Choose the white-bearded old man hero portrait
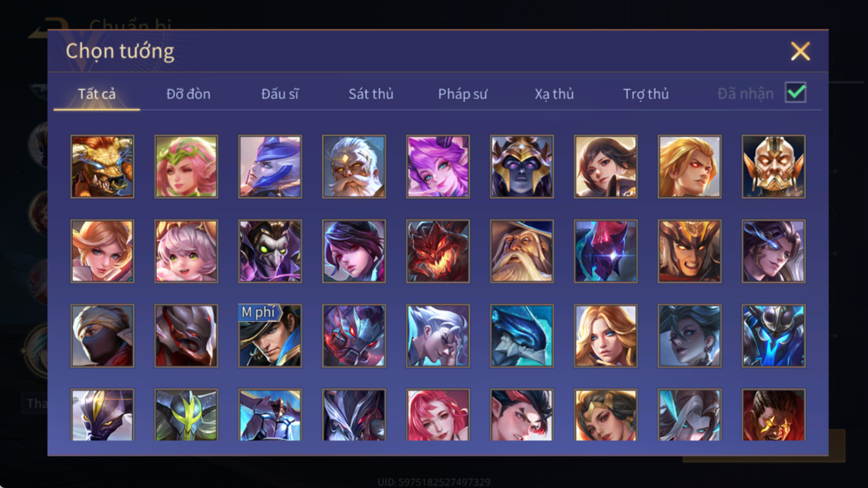 click(x=354, y=167)
